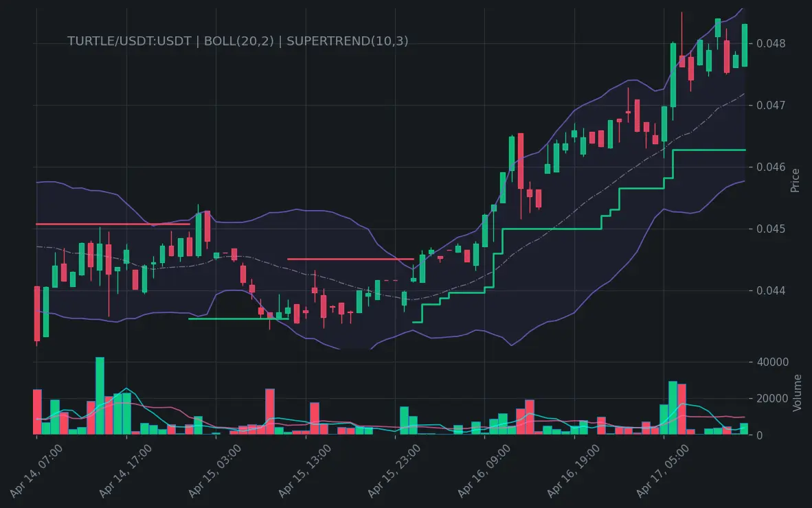Click the 0.044 price axis label
The image size is (812, 508).
click(771, 290)
